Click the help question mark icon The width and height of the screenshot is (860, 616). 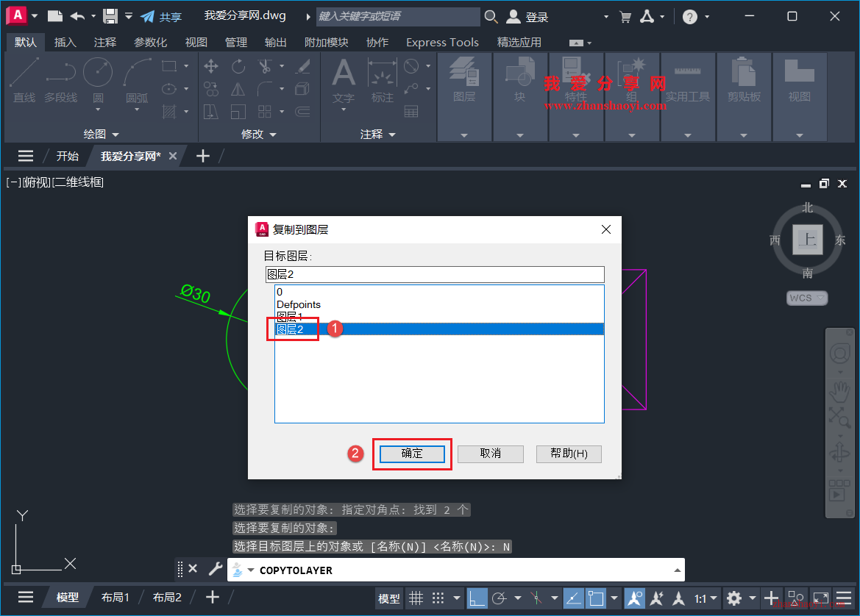[x=689, y=17]
